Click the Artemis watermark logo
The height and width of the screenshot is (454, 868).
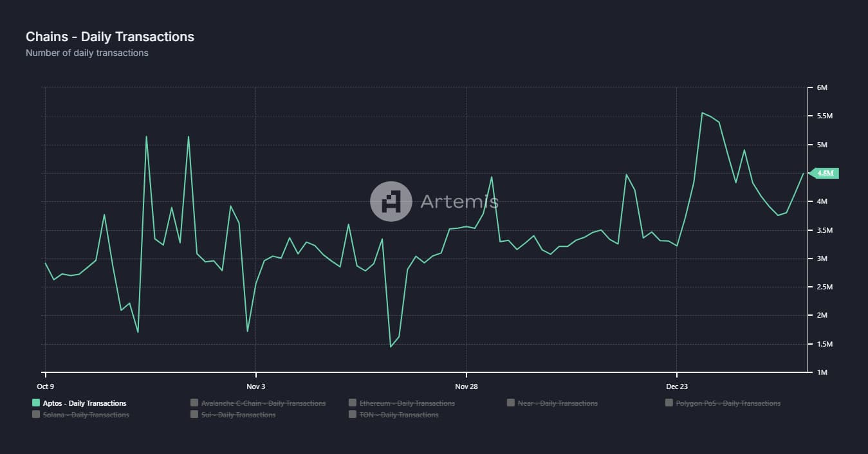point(391,201)
